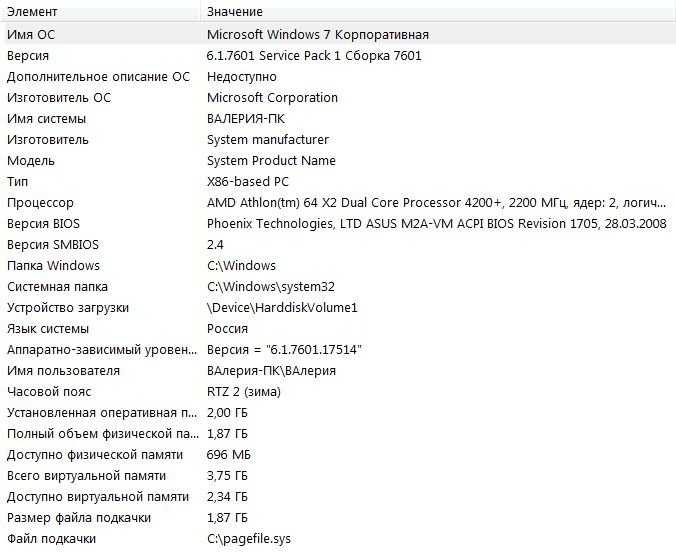Select the Версия SMBIOS row
Screen dimensions: 676x558
pos(338,245)
